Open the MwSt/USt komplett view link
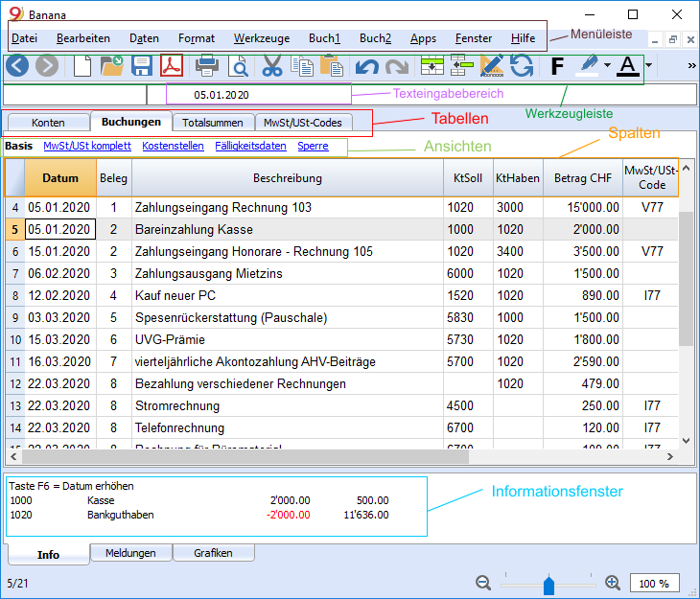The height and width of the screenshot is (599, 700). pos(87,146)
